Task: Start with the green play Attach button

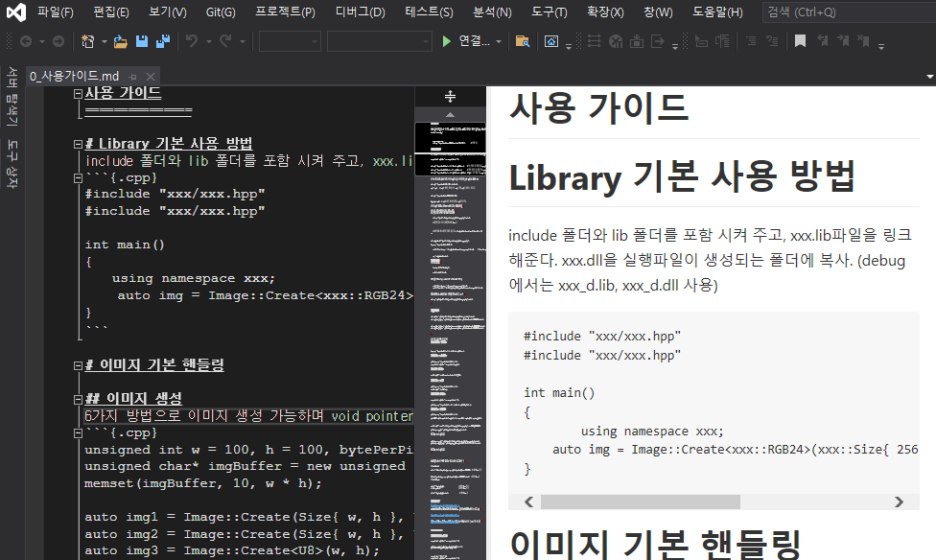Action: [447, 41]
